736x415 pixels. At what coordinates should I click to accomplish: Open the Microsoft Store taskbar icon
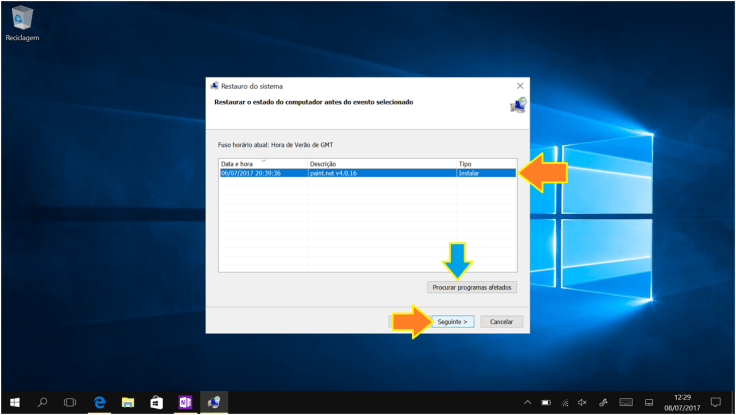coord(156,402)
